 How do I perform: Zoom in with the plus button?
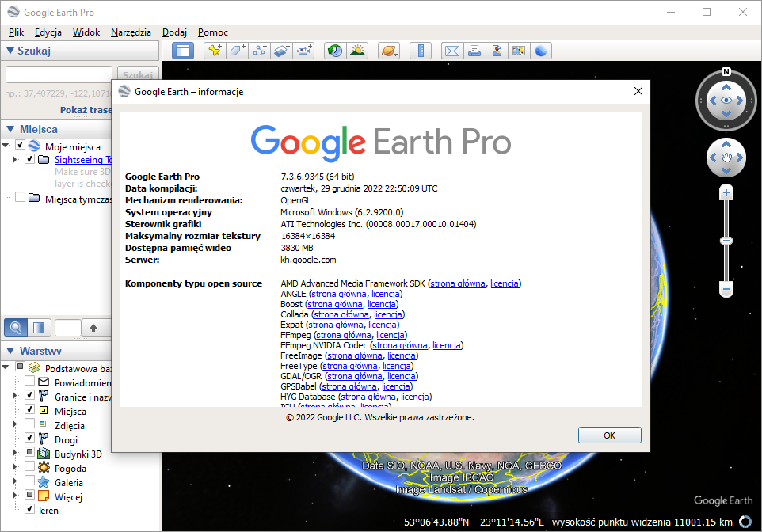pos(726,193)
